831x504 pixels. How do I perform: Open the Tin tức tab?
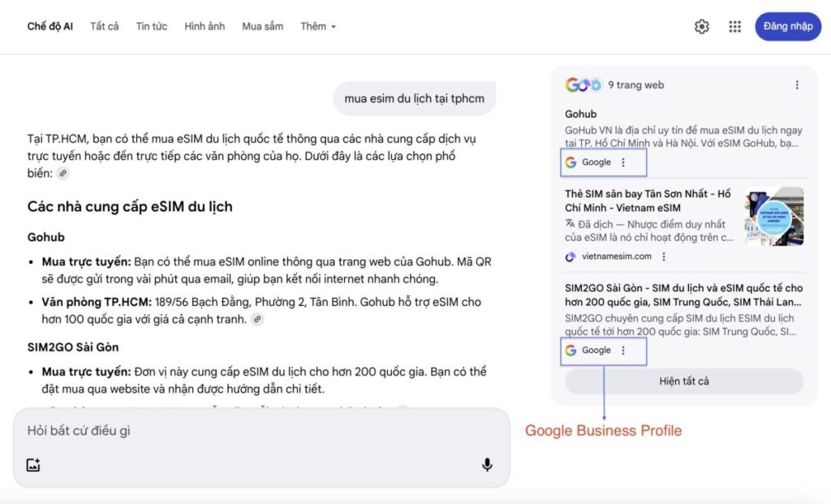click(x=152, y=27)
